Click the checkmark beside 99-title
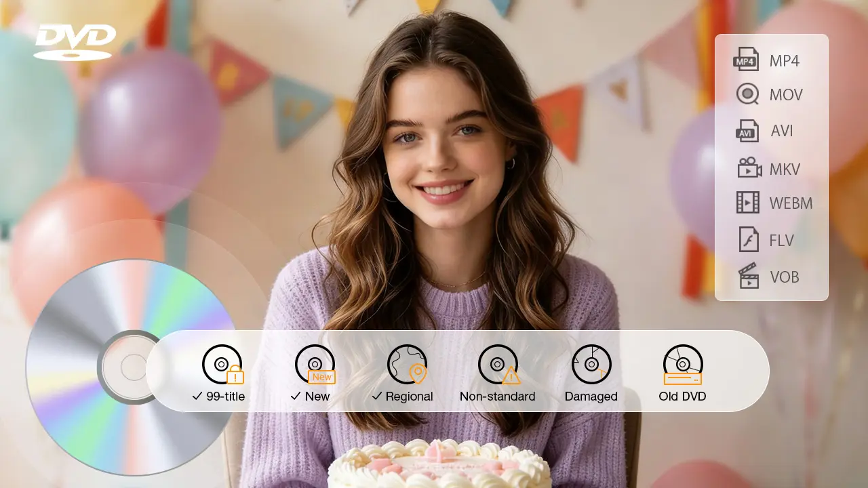Viewport: 868px width, 488px height. 197,396
